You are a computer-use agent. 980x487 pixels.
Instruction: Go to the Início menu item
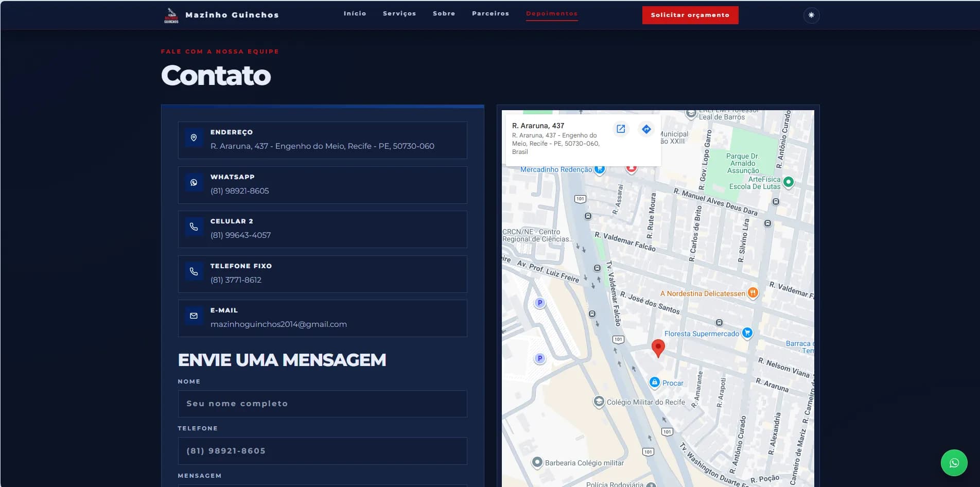(x=355, y=13)
